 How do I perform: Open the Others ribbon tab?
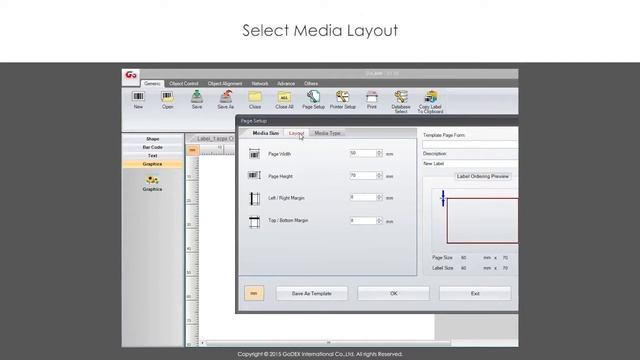(311, 83)
